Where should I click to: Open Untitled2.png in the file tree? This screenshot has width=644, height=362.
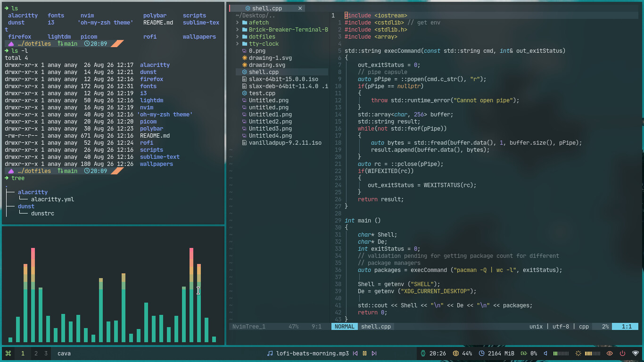(x=270, y=122)
